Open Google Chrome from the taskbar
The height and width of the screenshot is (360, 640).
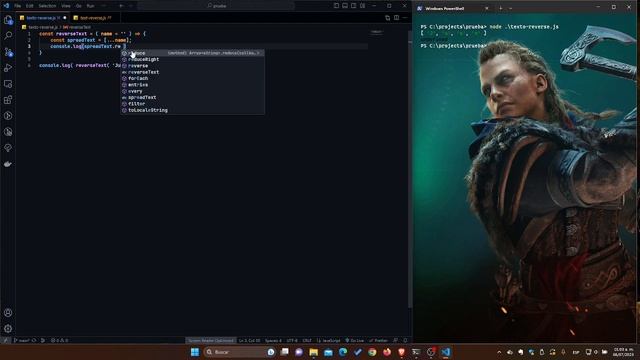(x=372, y=352)
